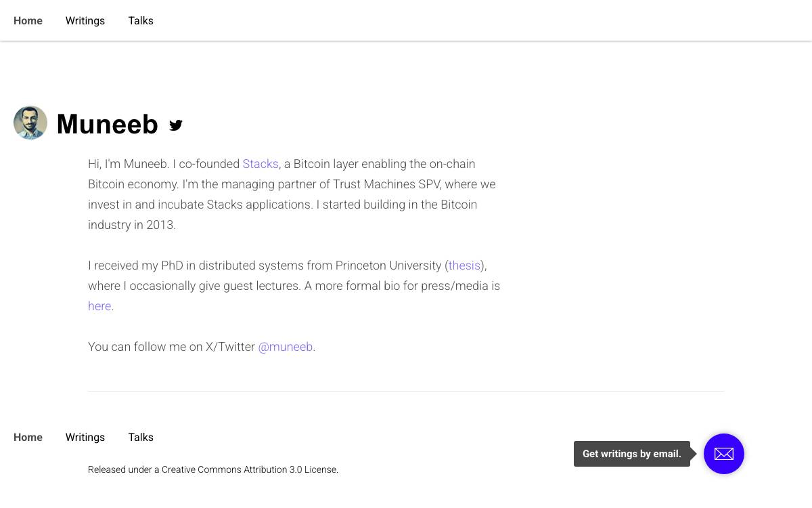Click the horizontal divider above the footer
812x508 pixels.
pos(406,391)
